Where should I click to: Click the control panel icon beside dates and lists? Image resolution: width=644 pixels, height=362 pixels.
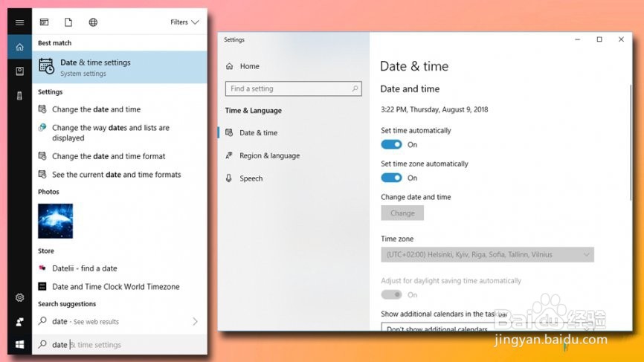tap(42, 127)
